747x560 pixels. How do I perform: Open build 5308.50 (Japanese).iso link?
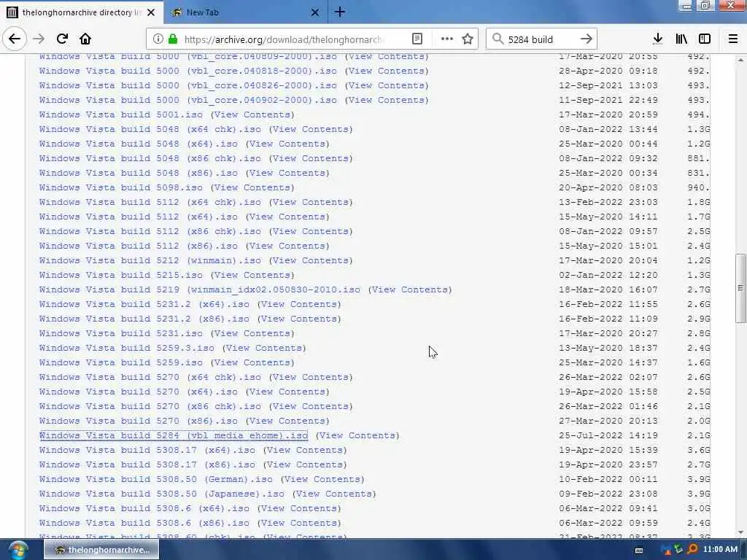pos(162,494)
